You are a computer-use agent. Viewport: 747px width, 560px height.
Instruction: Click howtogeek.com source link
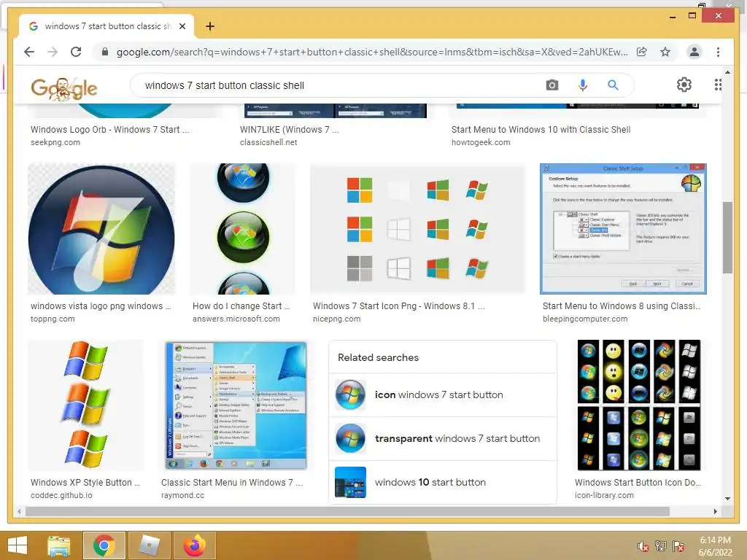(x=481, y=142)
